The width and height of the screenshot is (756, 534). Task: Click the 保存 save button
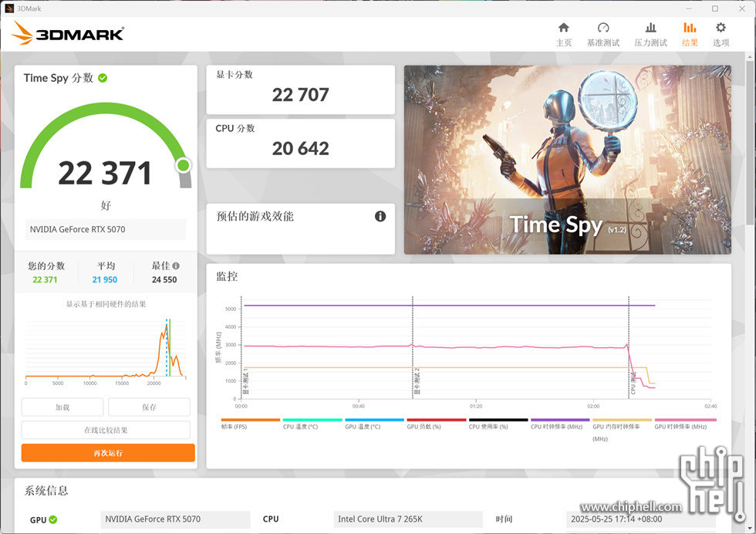point(149,407)
